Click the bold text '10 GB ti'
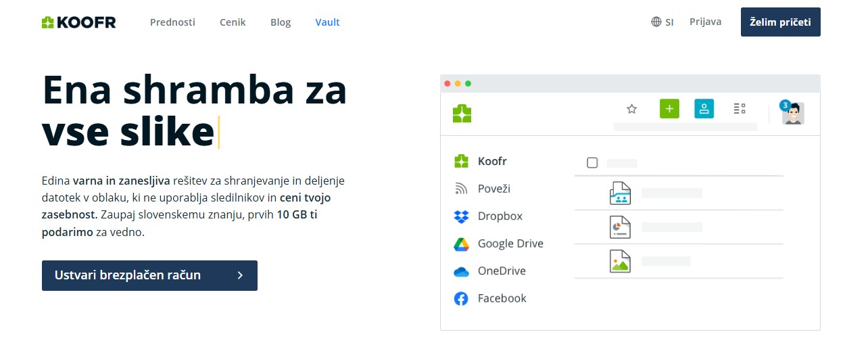The image size is (868, 349). [297, 215]
